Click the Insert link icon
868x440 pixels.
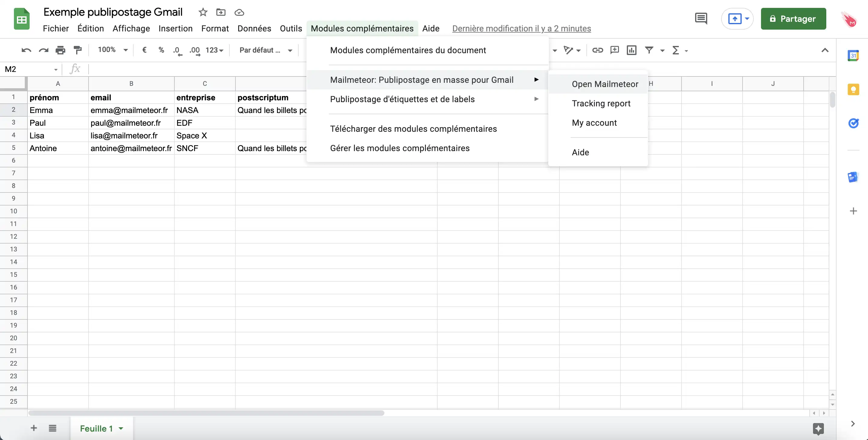click(598, 50)
